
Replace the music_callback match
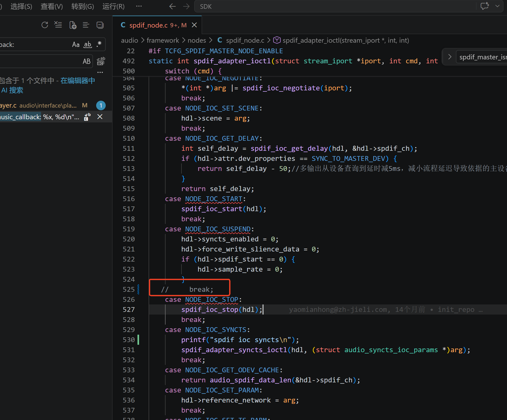click(x=87, y=117)
